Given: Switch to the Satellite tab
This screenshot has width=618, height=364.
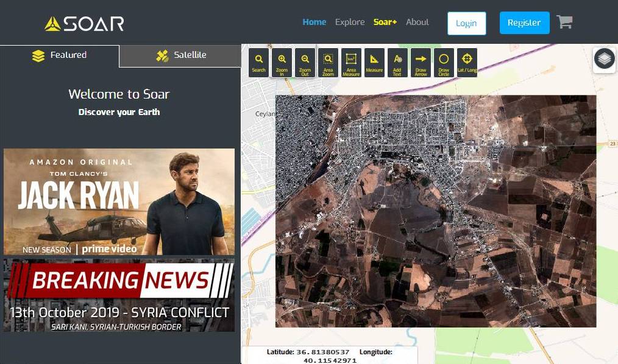Looking at the screenshot, I should 180,55.
